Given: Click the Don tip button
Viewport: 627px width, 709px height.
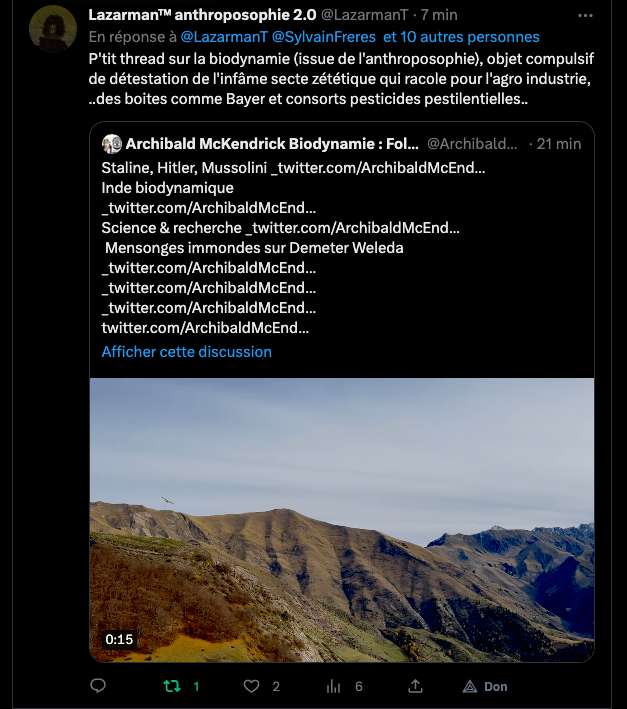Looking at the screenshot, I should click(485, 686).
